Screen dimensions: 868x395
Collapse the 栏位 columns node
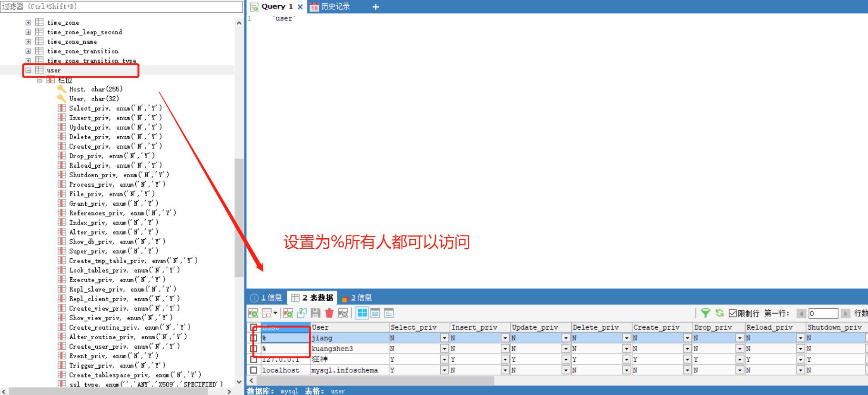(x=40, y=80)
